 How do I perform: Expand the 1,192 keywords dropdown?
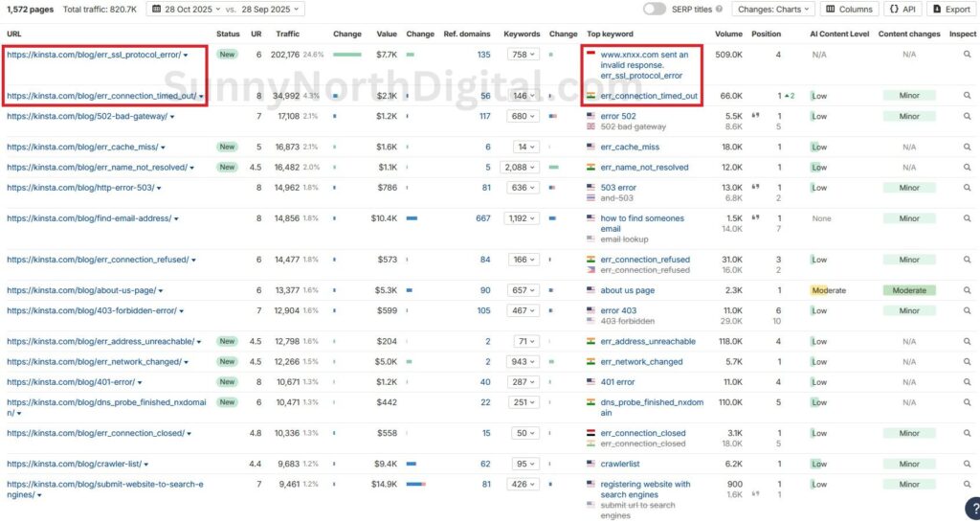tap(522, 218)
